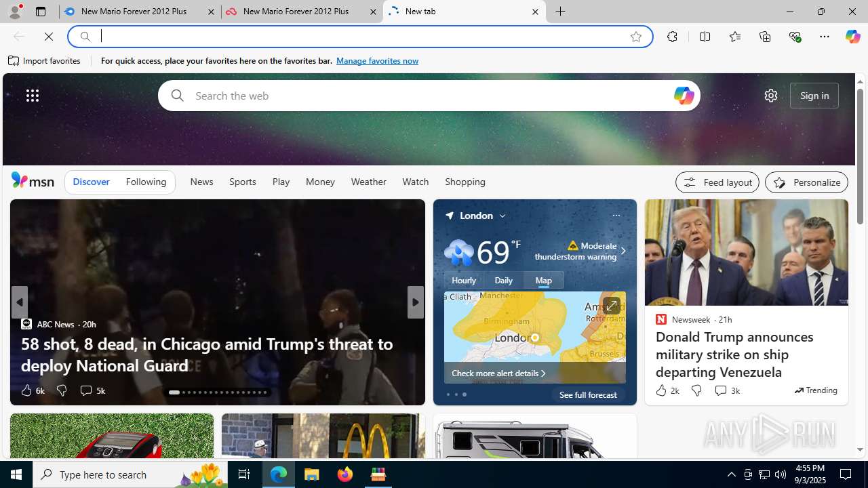The image size is (868, 488).
Task: Open Settings and more ellipsis
Action: 825,37
